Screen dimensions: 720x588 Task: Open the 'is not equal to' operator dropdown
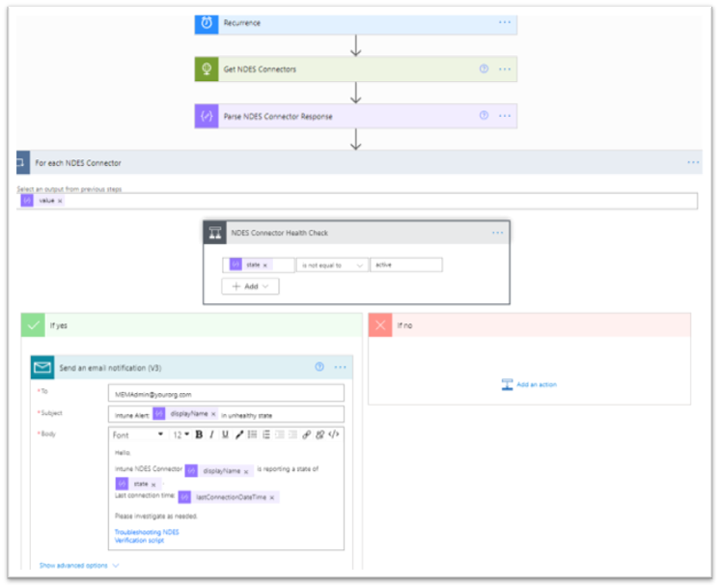click(332, 266)
